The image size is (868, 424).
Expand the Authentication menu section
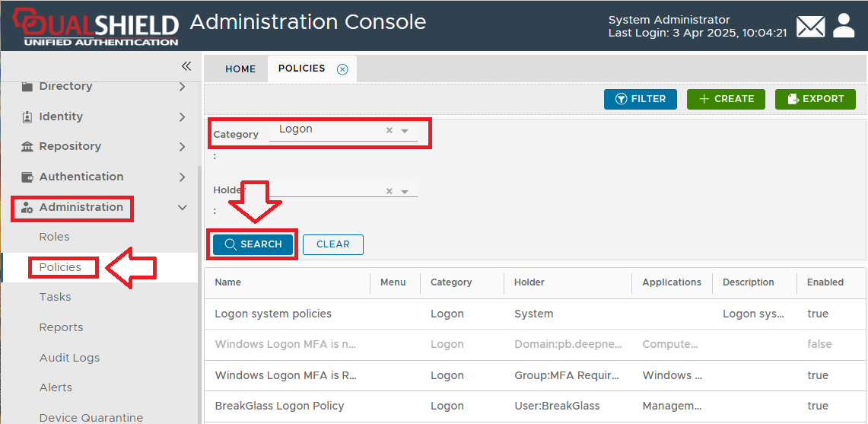tap(182, 177)
